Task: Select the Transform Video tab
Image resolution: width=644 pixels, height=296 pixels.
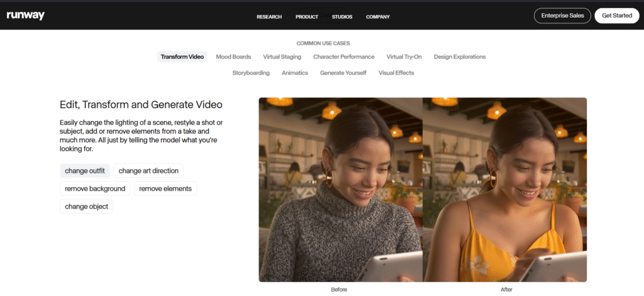Action: (x=182, y=57)
